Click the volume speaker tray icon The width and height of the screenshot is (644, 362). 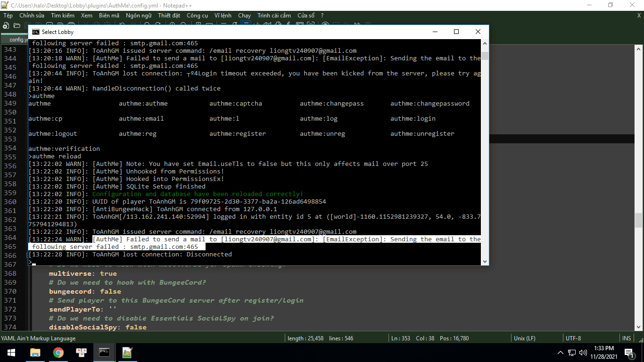(583, 353)
